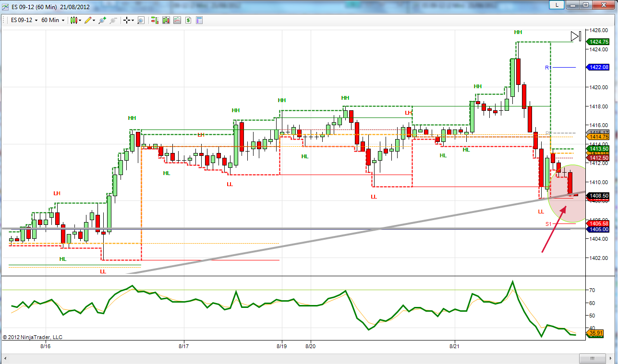The height and width of the screenshot is (364, 618).
Task: Open the candlestick chart style dropdown
Action: (75, 20)
